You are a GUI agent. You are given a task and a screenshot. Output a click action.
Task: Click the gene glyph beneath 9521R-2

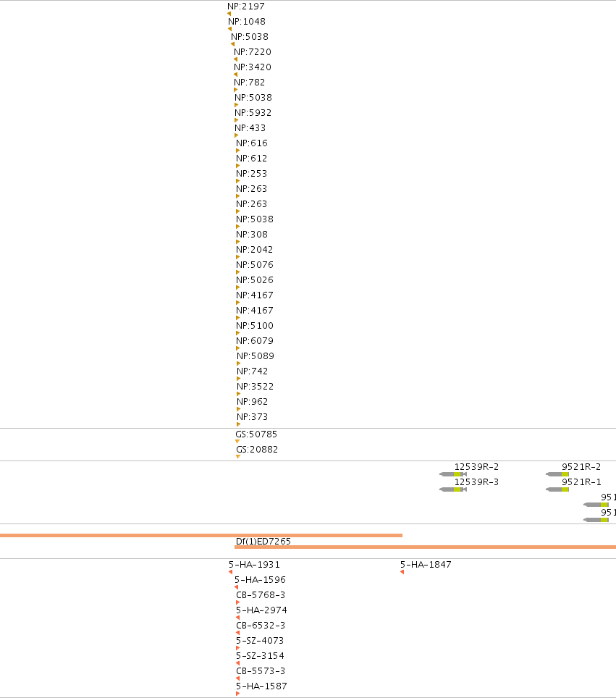[x=557, y=474]
